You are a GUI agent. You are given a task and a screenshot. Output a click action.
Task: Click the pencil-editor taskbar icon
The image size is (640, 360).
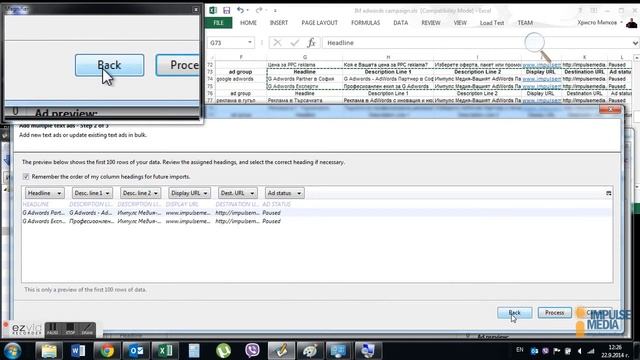(282, 351)
